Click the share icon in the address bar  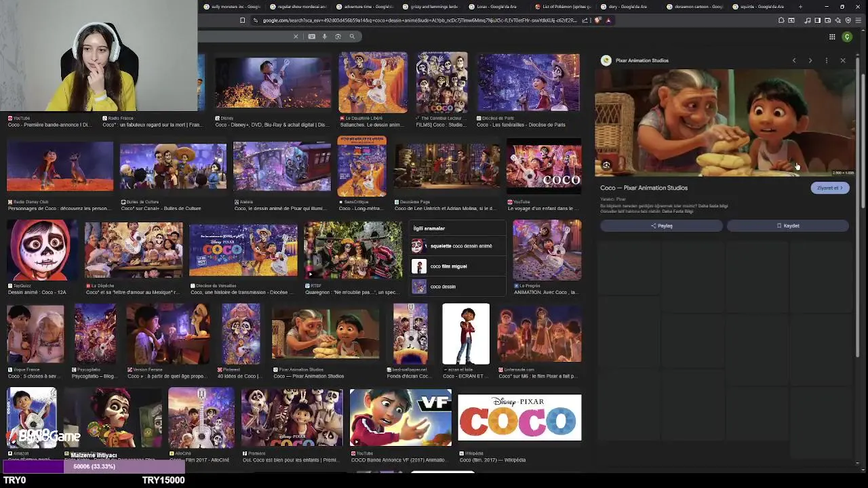pos(587,20)
